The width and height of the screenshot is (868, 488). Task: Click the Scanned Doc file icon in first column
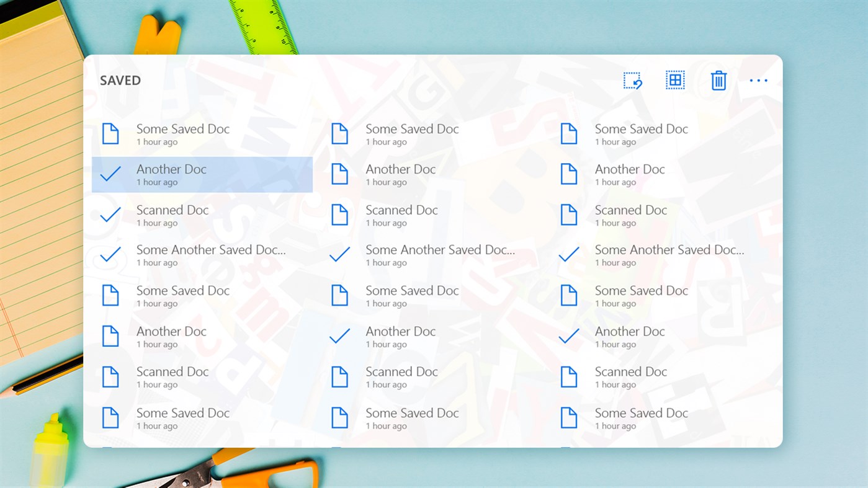click(110, 377)
